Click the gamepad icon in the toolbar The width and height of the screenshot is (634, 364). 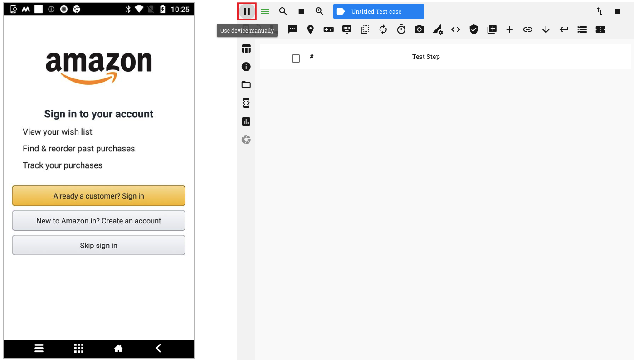click(x=329, y=29)
